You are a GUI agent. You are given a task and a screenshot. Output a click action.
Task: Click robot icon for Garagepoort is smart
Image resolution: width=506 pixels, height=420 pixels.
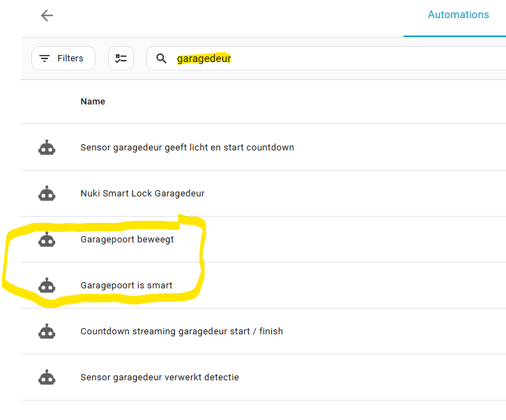click(x=47, y=286)
